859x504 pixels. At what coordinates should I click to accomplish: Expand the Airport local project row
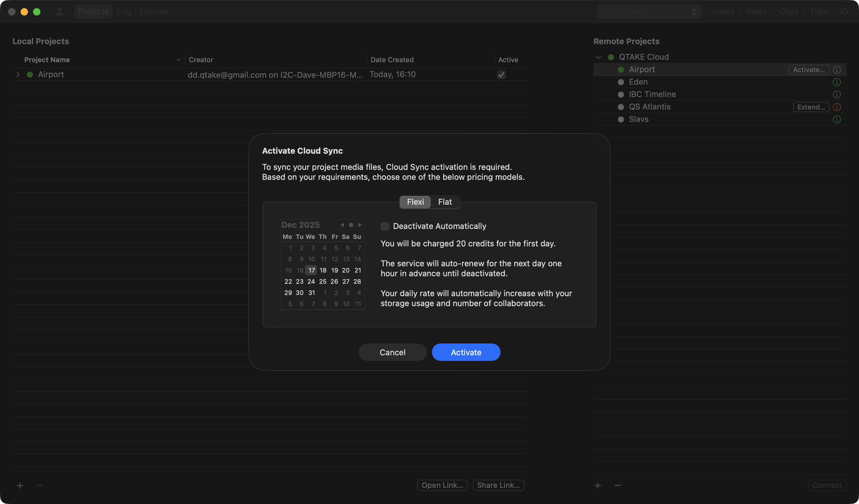[x=18, y=74]
